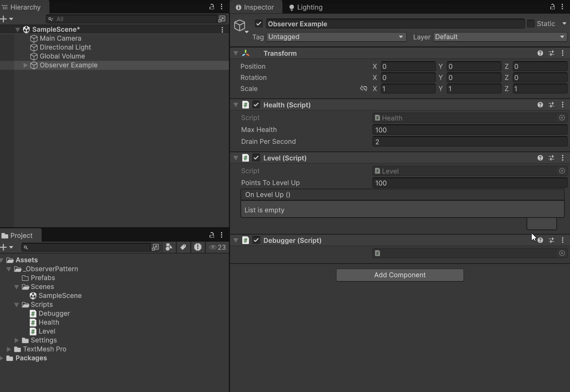This screenshot has width=570, height=392.
Task: Open the Layer dropdown showing Default
Action: click(500, 37)
